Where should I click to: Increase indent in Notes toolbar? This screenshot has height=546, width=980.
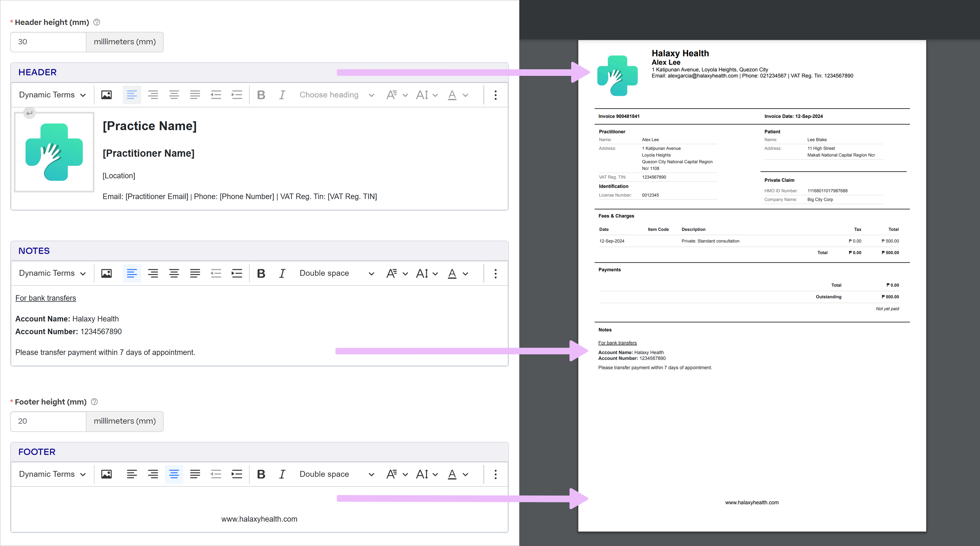coord(237,273)
